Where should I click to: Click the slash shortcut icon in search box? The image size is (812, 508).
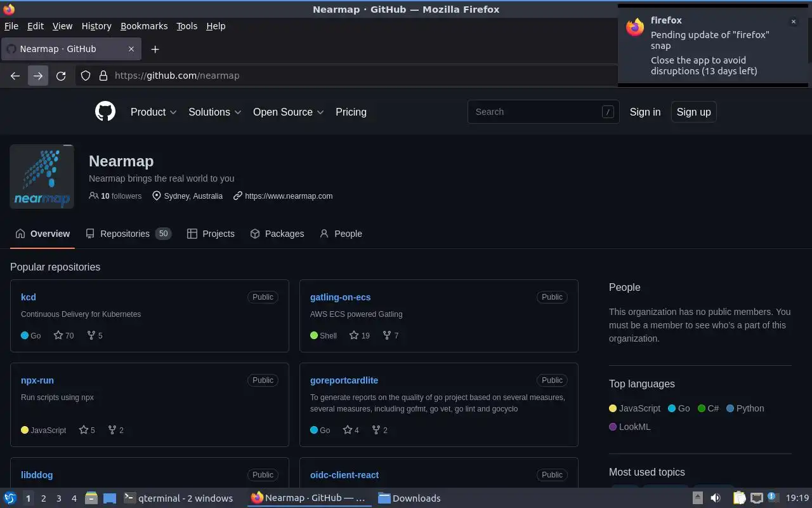pyautogui.click(x=608, y=112)
